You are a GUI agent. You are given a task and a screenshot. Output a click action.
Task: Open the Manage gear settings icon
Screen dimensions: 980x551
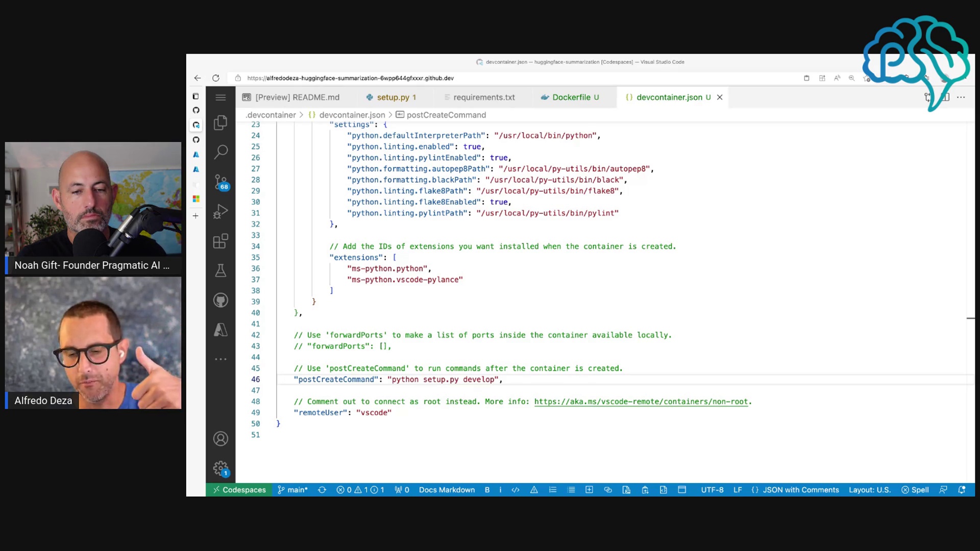click(221, 468)
